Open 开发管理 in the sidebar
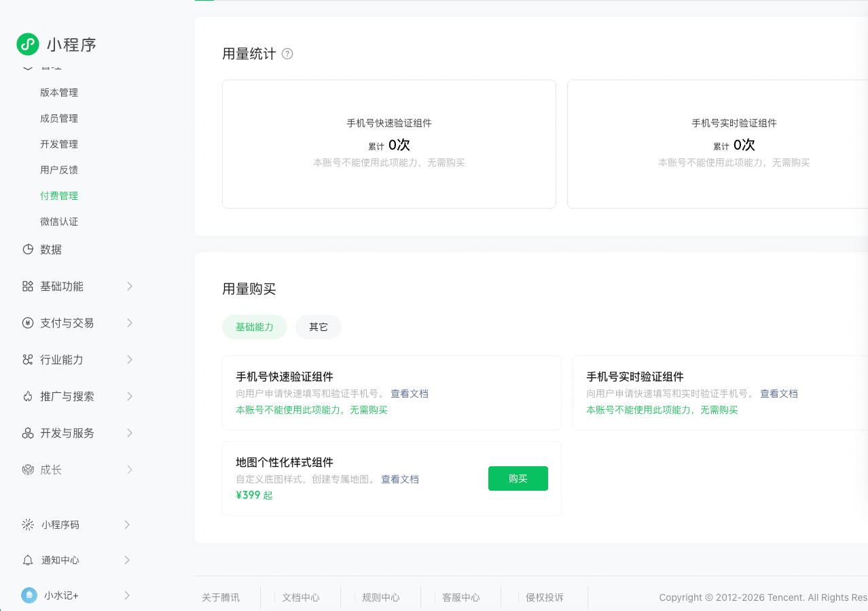 (59, 144)
